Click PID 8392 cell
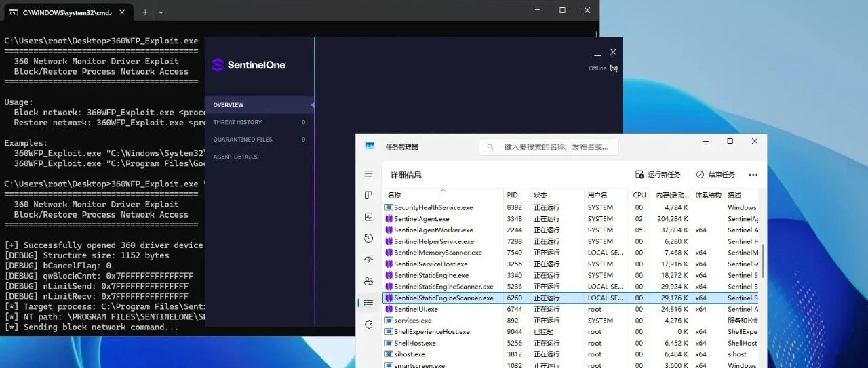 pos(514,207)
